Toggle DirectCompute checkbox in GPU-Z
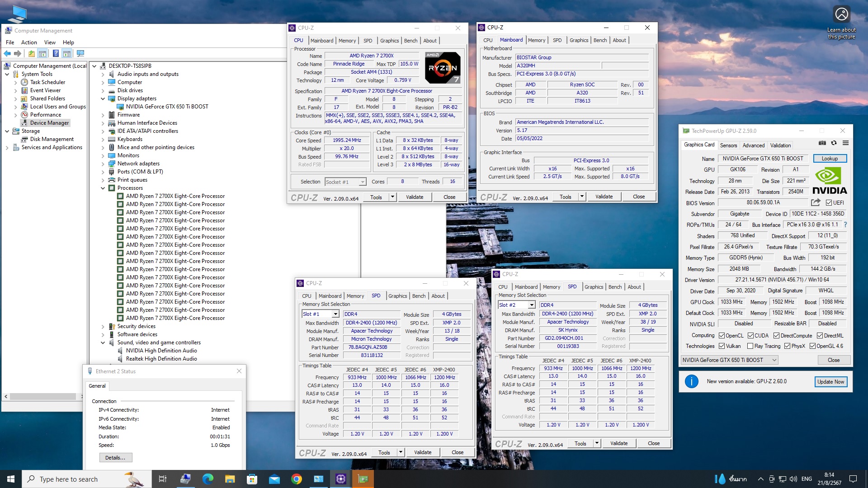The height and width of the screenshot is (488, 868). point(776,336)
